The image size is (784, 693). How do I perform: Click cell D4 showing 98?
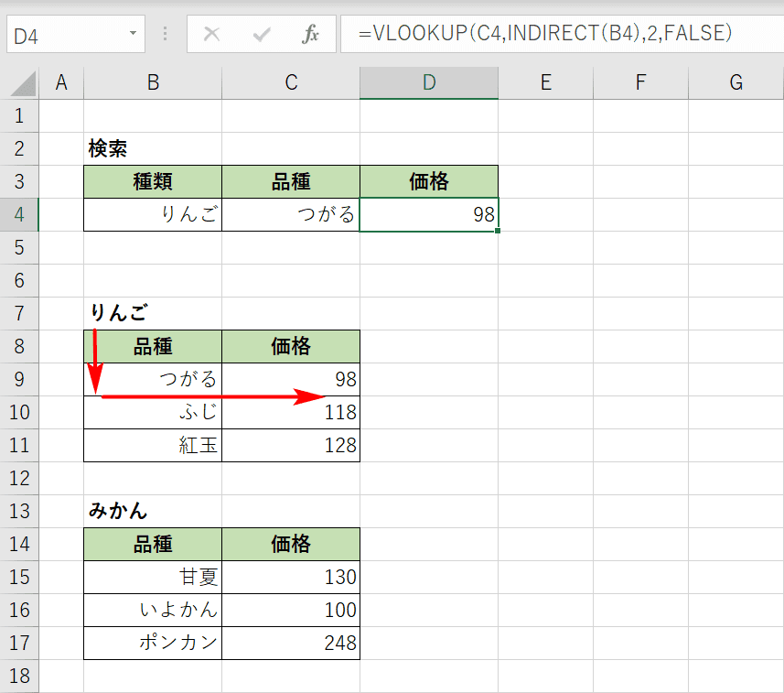click(429, 214)
